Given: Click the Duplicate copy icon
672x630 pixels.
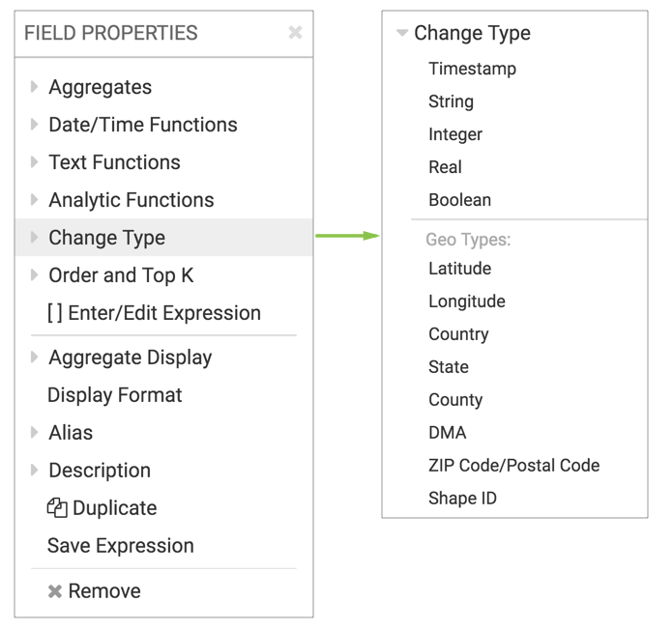Looking at the screenshot, I should pyautogui.click(x=57, y=507).
